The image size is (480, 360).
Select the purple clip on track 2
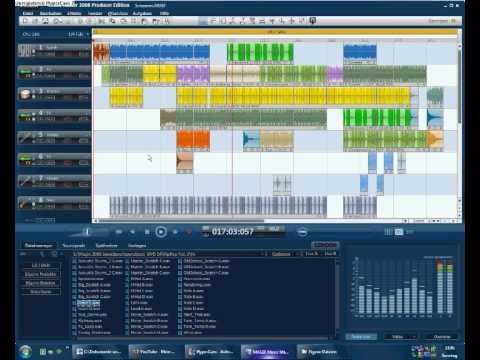193,74
